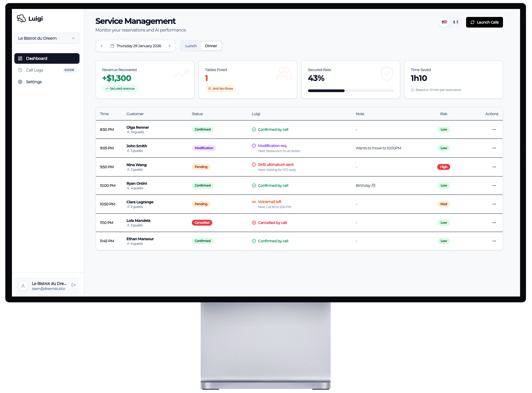Viewport: 532px width, 393px height.
Task: Click the Modification req. link for John Smith
Action: (x=272, y=146)
